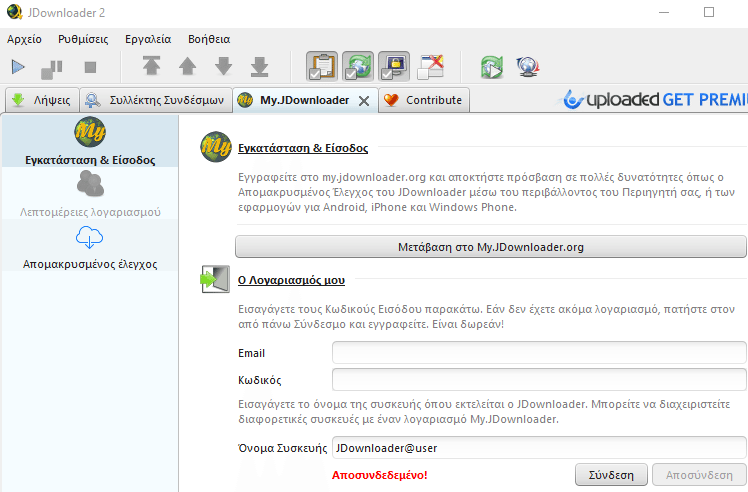The image size is (748, 492).
Task: Switch to Συλλέκτης Συνδέσμων tab
Action: pos(156,100)
